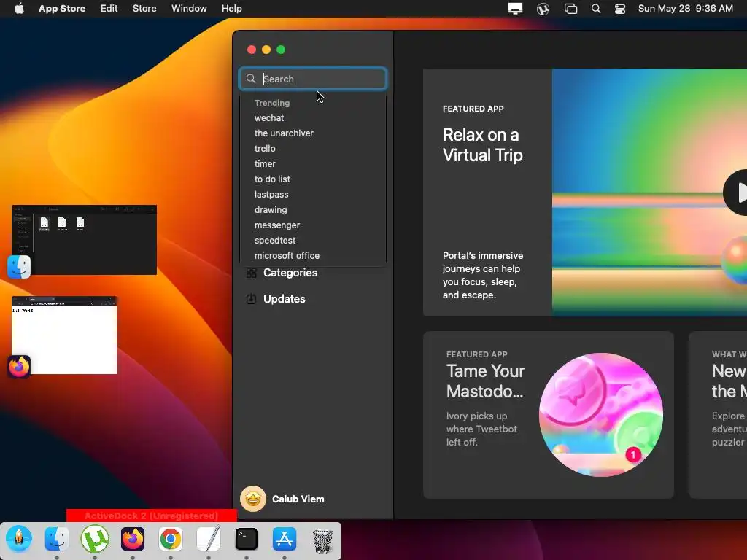Open uTorrent from the dock
Screen dimensions: 747x560
(95, 539)
